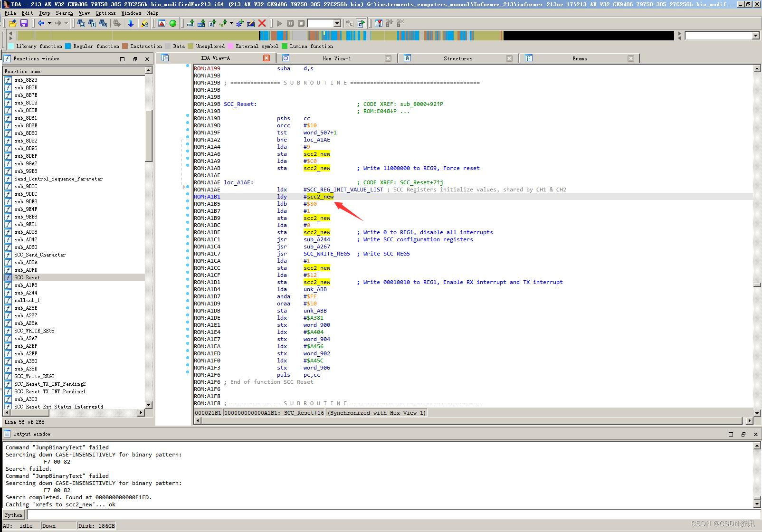Close the IDA View-A tab
Screen dimensions: 762x532
tap(267, 58)
